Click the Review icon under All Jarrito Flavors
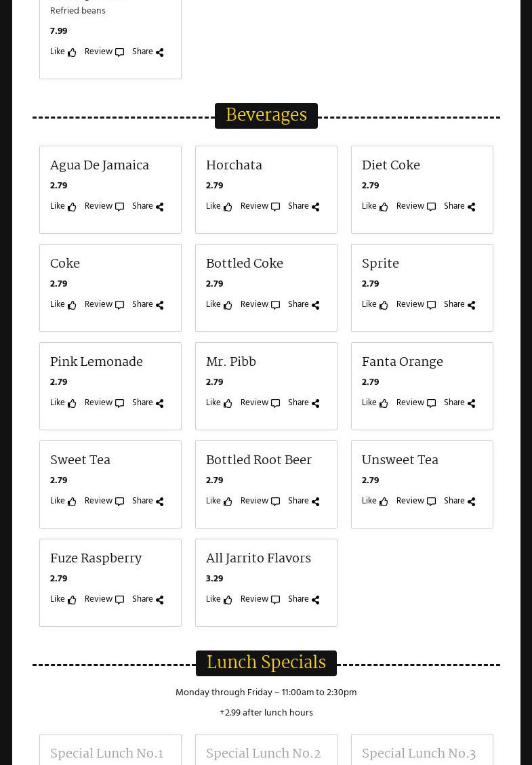Viewport: 532px width, 765px height. (275, 600)
